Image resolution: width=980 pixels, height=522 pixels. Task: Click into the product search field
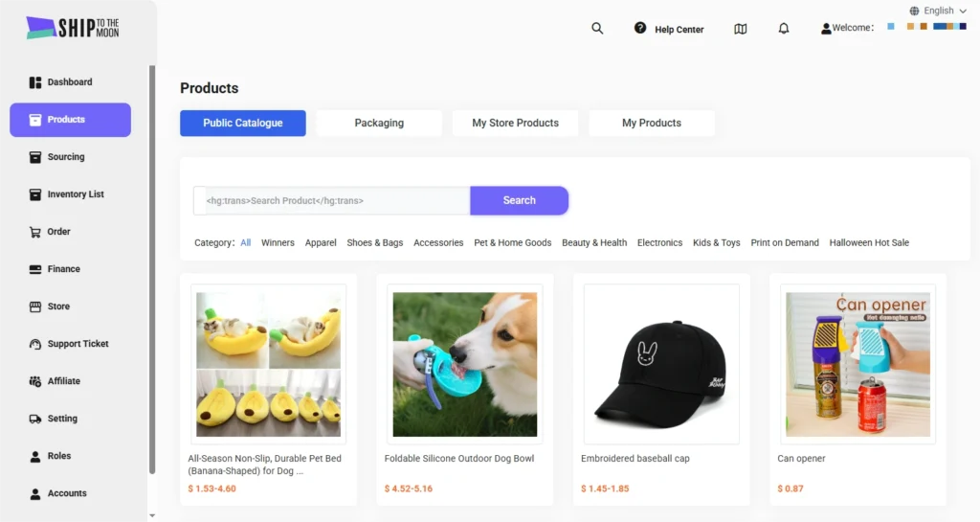[x=332, y=201]
